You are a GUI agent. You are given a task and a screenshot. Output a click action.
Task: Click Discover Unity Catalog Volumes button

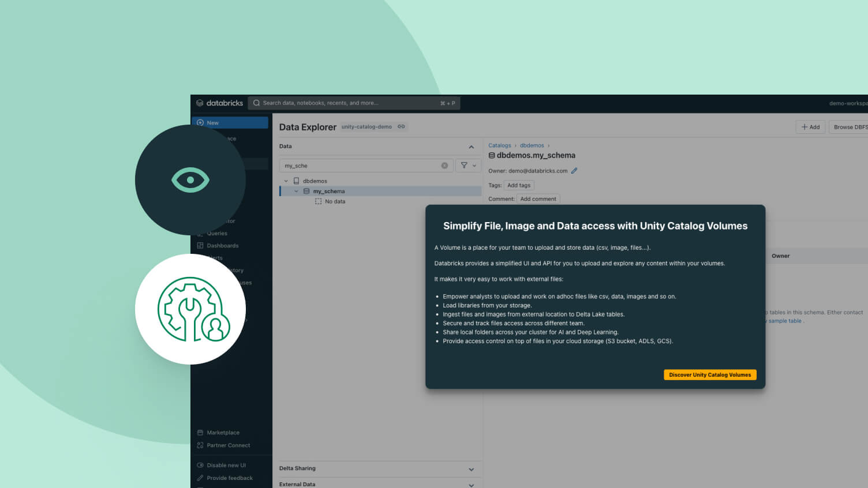point(710,375)
